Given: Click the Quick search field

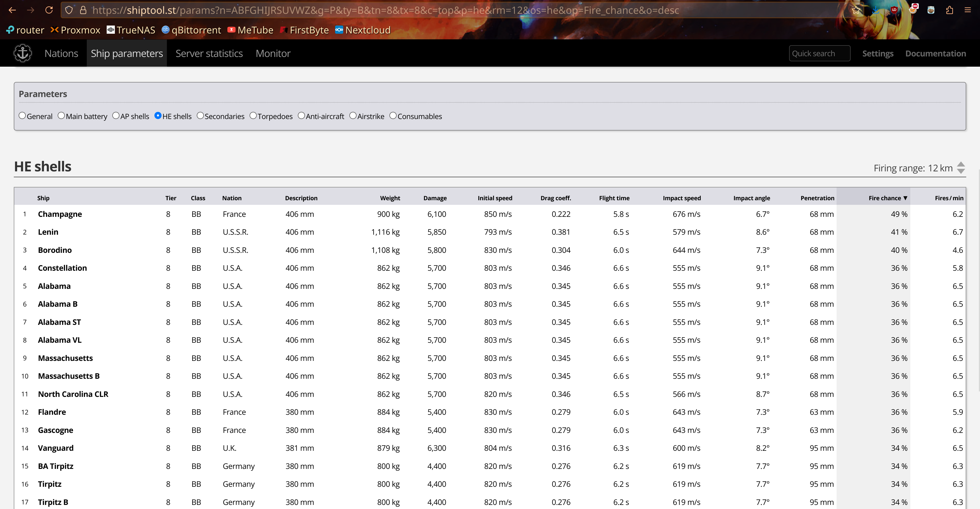Looking at the screenshot, I should [819, 53].
